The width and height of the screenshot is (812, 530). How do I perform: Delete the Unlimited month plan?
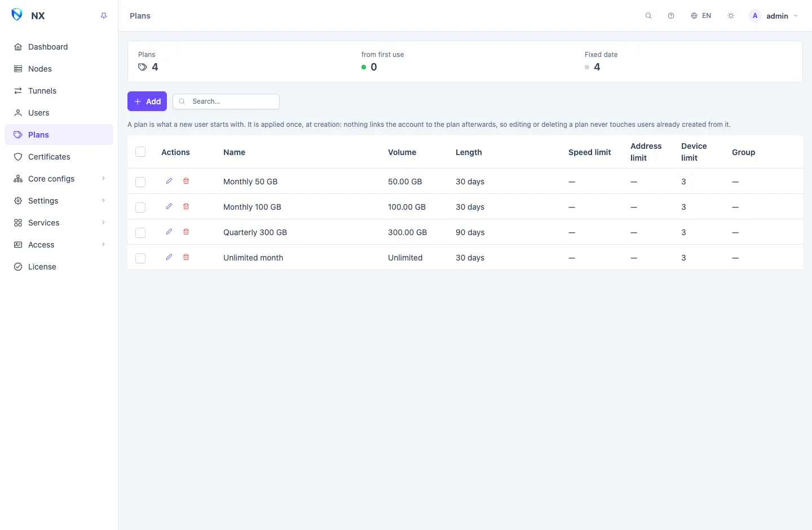coord(186,257)
